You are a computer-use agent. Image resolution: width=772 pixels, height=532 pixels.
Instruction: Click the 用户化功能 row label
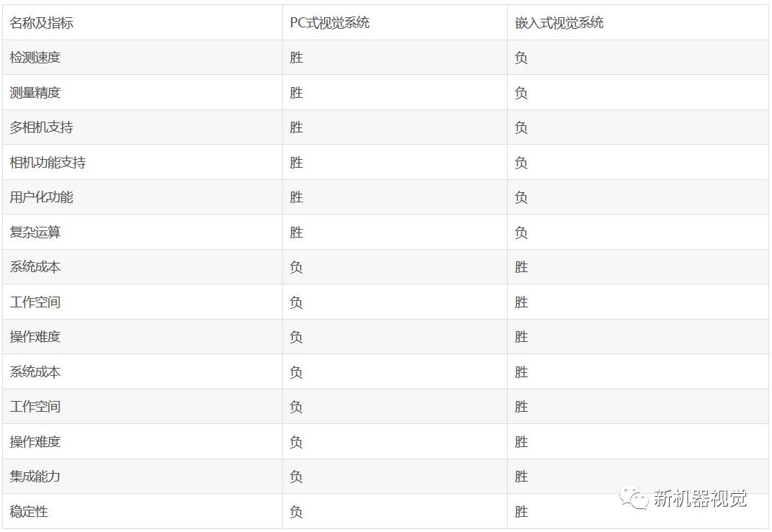(42, 197)
